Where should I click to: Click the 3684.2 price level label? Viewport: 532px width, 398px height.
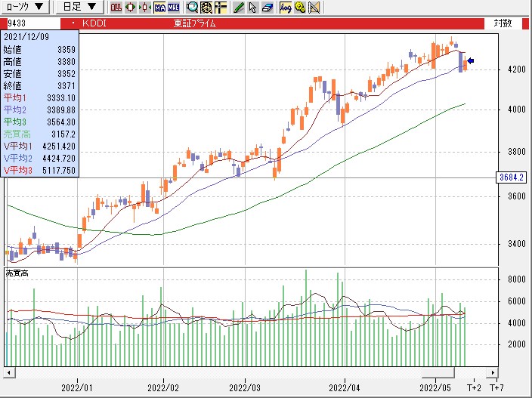click(x=512, y=178)
